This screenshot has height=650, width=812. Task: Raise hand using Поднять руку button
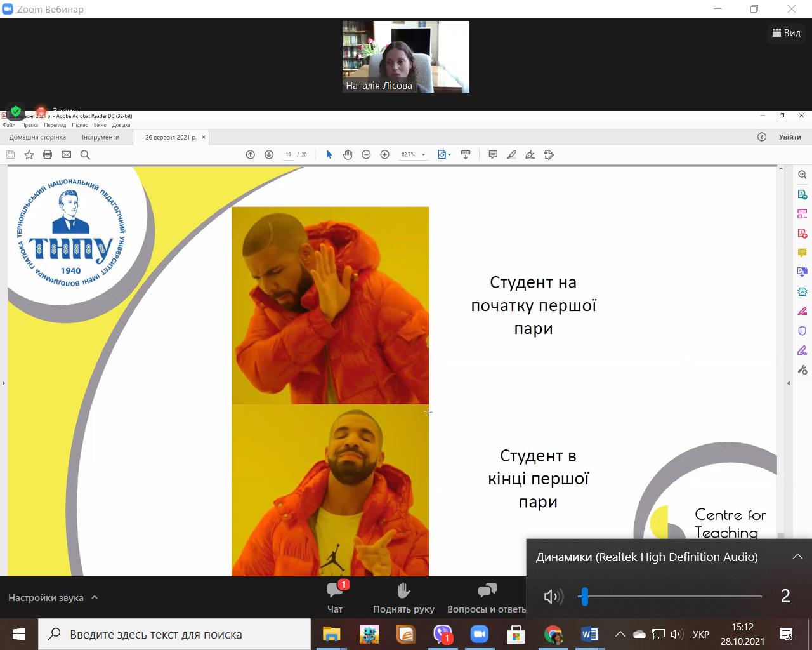[403, 597]
